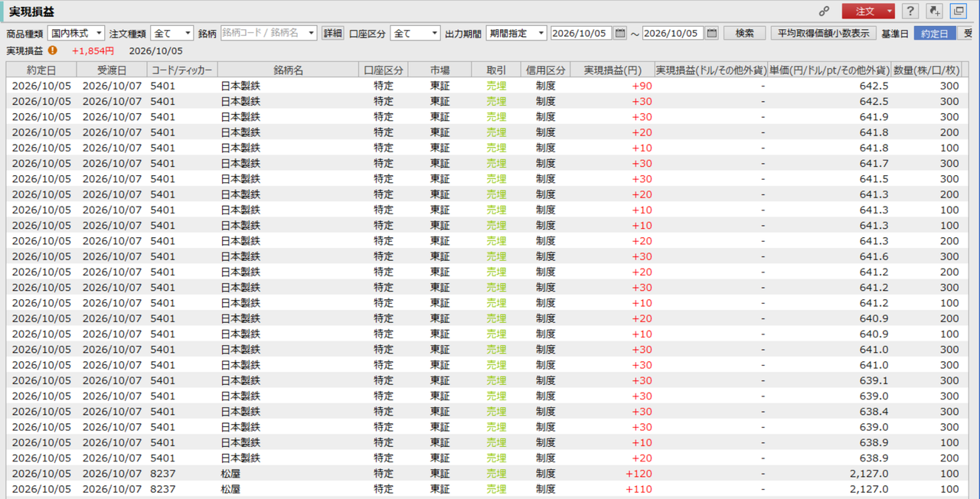
Task: Open the 出力期間 dropdown showing 期間指定
Action: tap(516, 33)
